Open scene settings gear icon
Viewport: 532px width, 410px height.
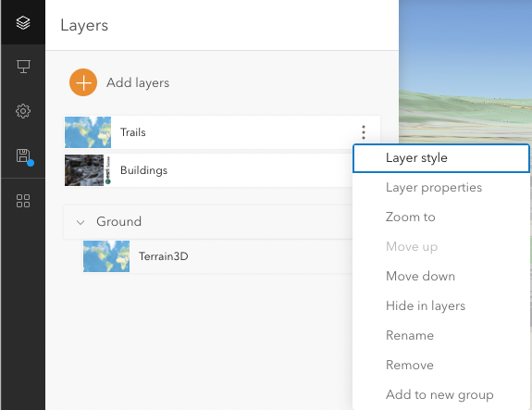pos(23,111)
